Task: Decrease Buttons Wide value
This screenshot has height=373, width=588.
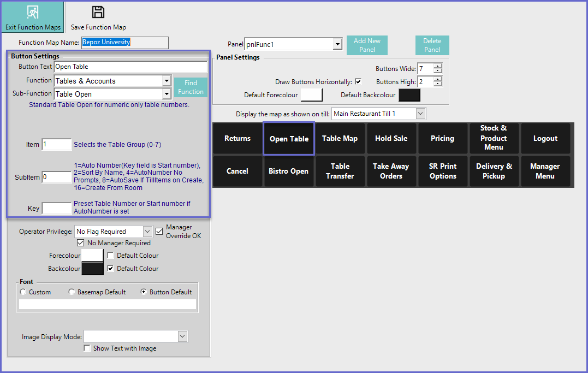Action: [x=438, y=71]
